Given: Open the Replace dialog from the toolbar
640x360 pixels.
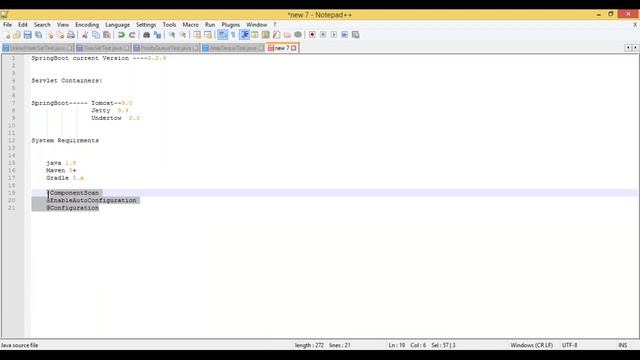Looking at the screenshot, I should coord(157,35).
